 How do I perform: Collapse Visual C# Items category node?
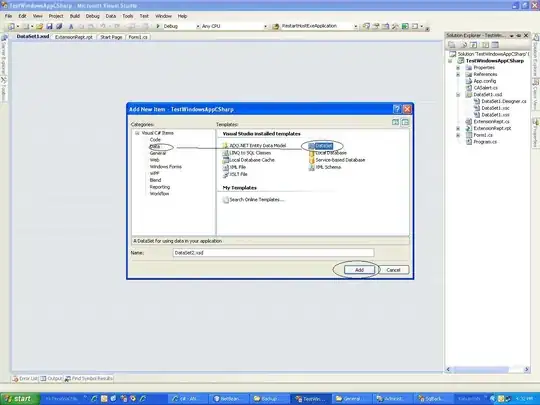[137, 133]
